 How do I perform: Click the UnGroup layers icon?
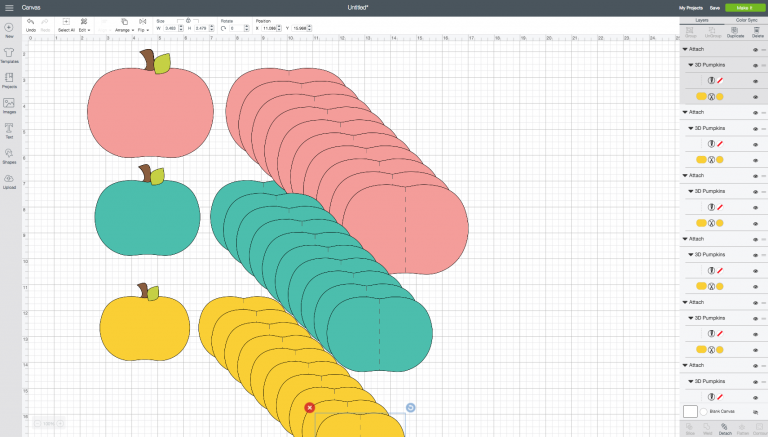pos(713,32)
